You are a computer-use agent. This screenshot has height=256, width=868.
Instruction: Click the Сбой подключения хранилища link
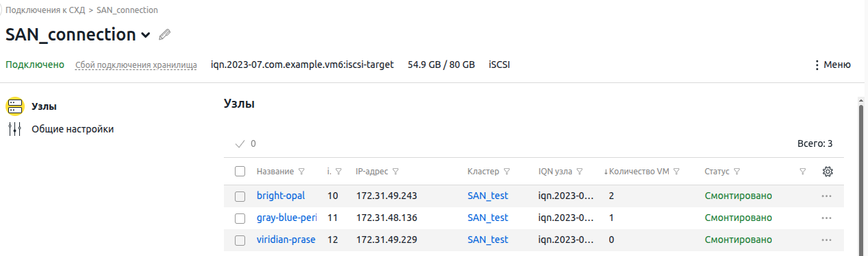136,65
